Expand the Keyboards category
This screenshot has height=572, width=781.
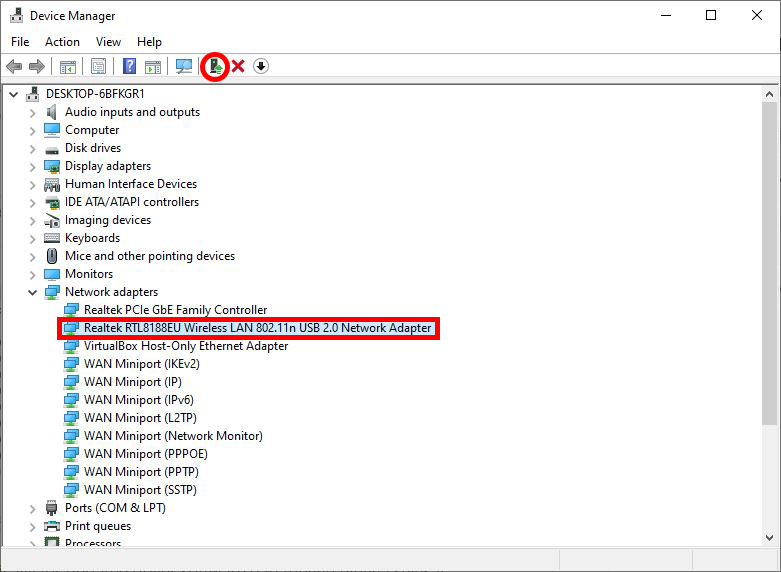coord(32,239)
